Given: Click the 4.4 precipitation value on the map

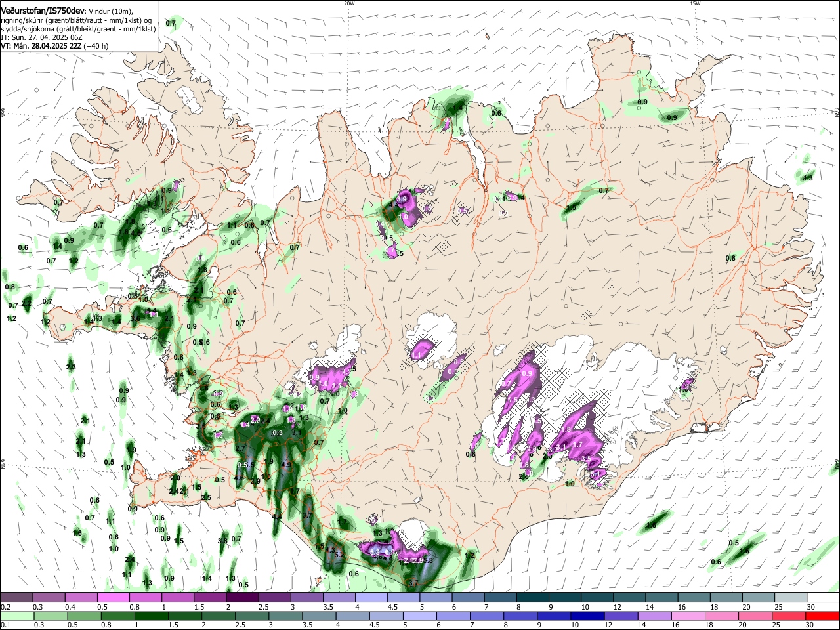Looking at the screenshot, I should (277, 516).
